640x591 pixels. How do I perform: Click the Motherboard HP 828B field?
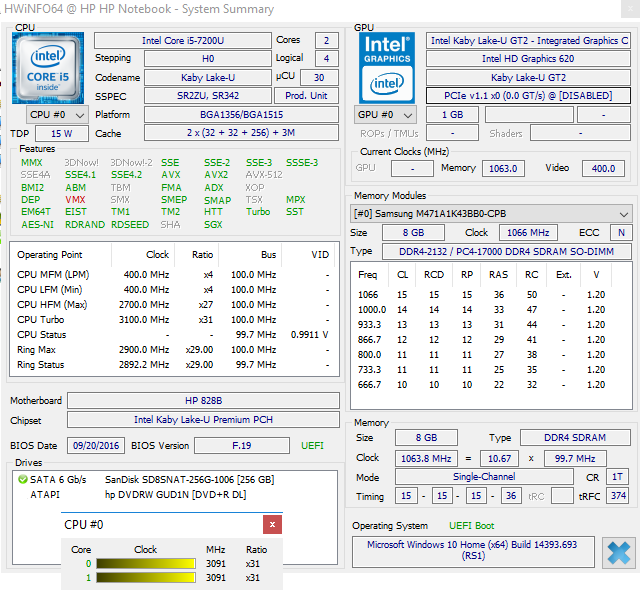(x=203, y=400)
